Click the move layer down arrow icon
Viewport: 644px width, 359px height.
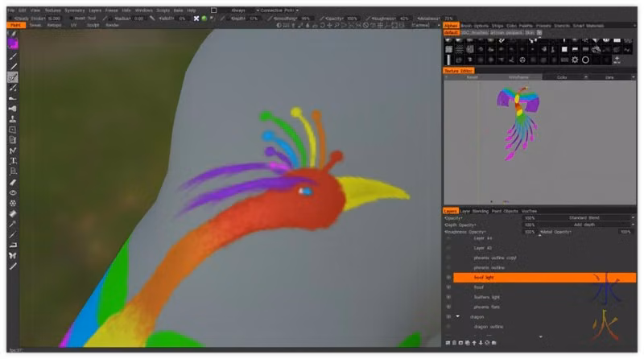tap(481, 343)
